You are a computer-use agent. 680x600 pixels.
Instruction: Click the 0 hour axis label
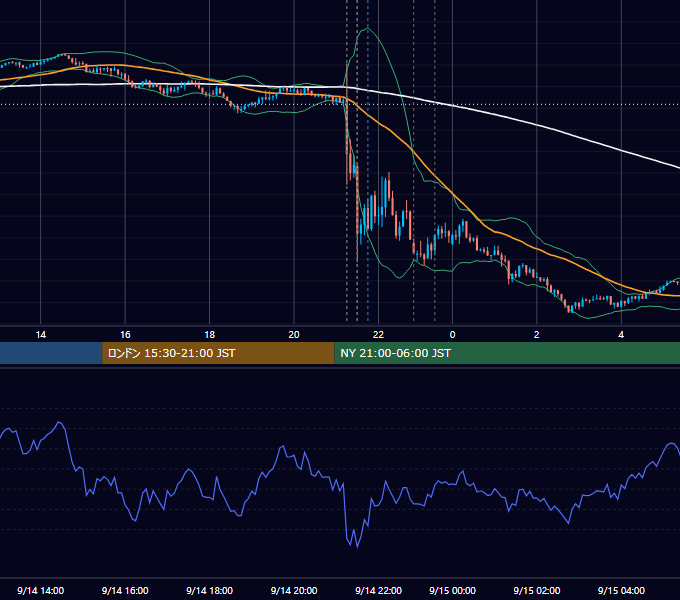(x=452, y=335)
